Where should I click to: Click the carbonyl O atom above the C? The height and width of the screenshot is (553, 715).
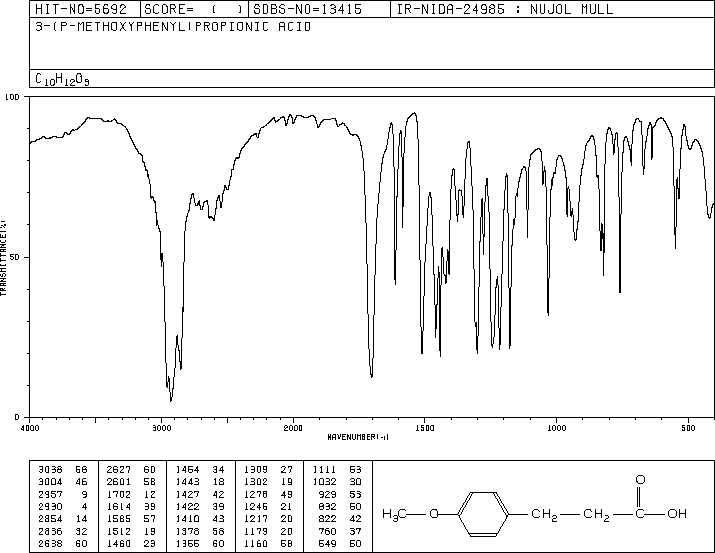640,480
